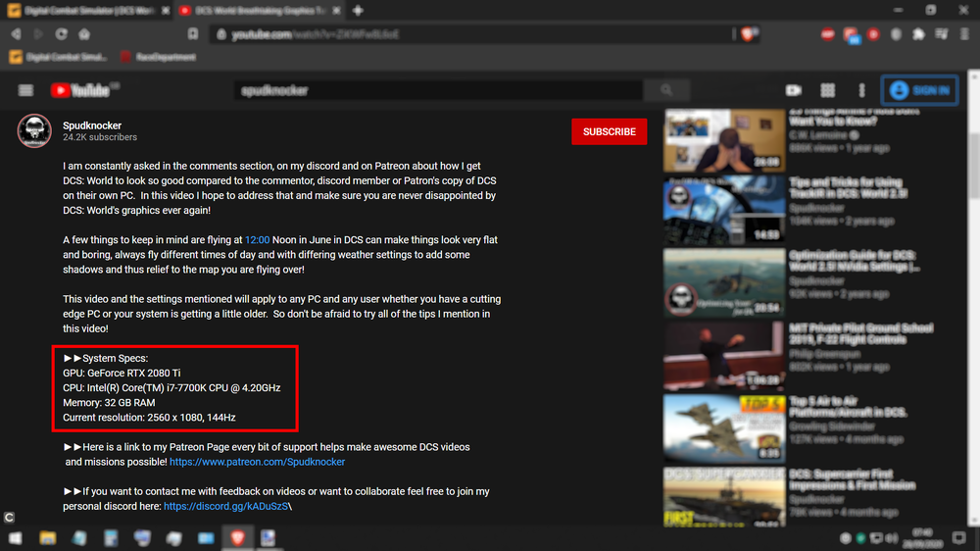This screenshot has height=551, width=980.
Task: Open the Spudknocker channel name link
Action: coord(92,125)
